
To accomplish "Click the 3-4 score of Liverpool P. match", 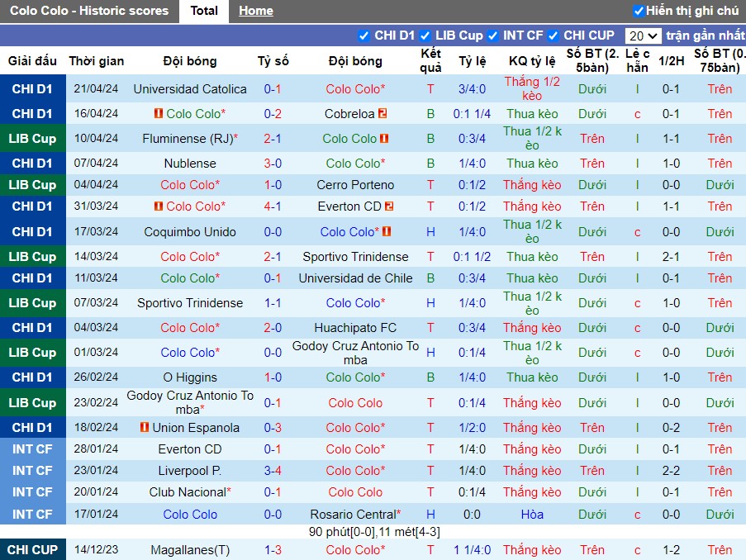I will click(x=273, y=471).
